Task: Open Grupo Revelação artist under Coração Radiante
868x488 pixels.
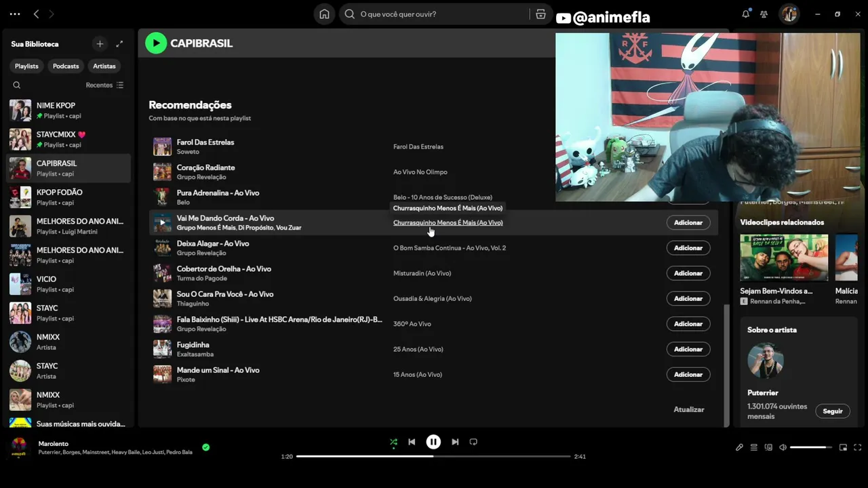Action: point(201,177)
